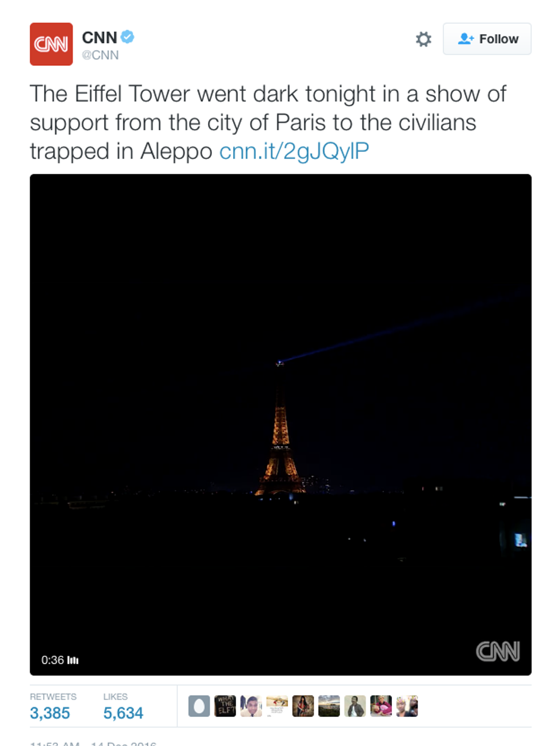Click the CNN watermark in the video

pyautogui.click(x=498, y=651)
